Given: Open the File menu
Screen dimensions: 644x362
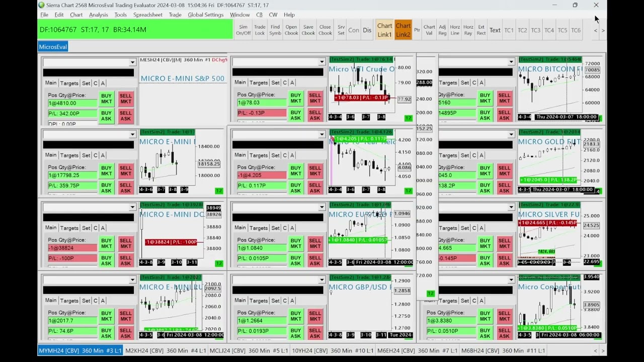Looking at the screenshot, I should point(44,15).
